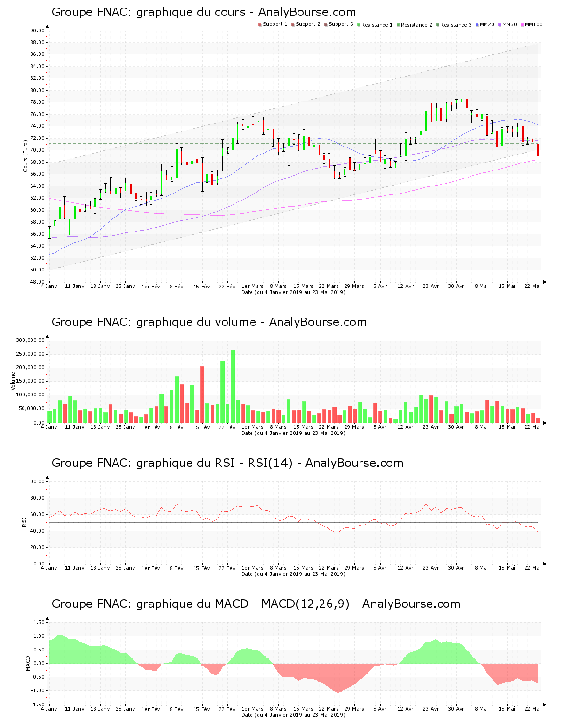The height and width of the screenshot is (728, 564).
Task: Click the 300,000.00 volume axis label
Action: click(x=30, y=340)
